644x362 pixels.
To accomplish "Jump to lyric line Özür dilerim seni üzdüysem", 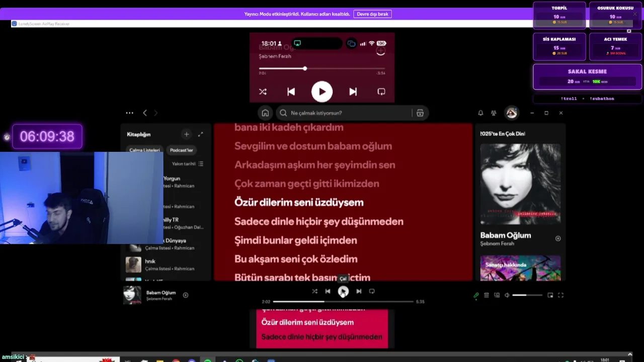I will pos(299,203).
